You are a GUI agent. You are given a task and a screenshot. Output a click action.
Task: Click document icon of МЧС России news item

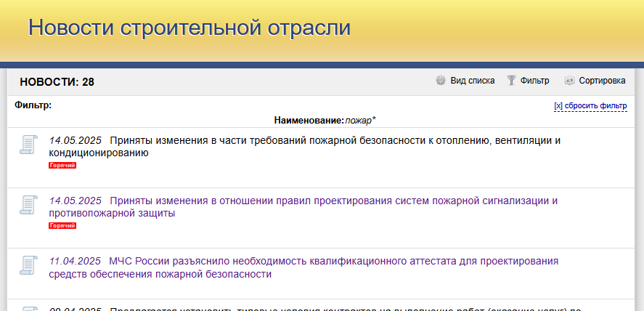[x=29, y=265]
